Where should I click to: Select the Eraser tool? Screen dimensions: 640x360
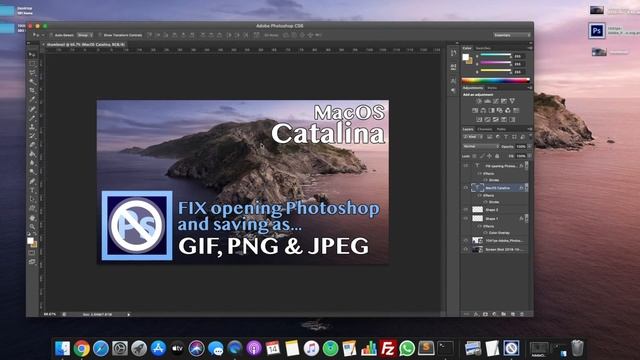(x=32, y=145)
